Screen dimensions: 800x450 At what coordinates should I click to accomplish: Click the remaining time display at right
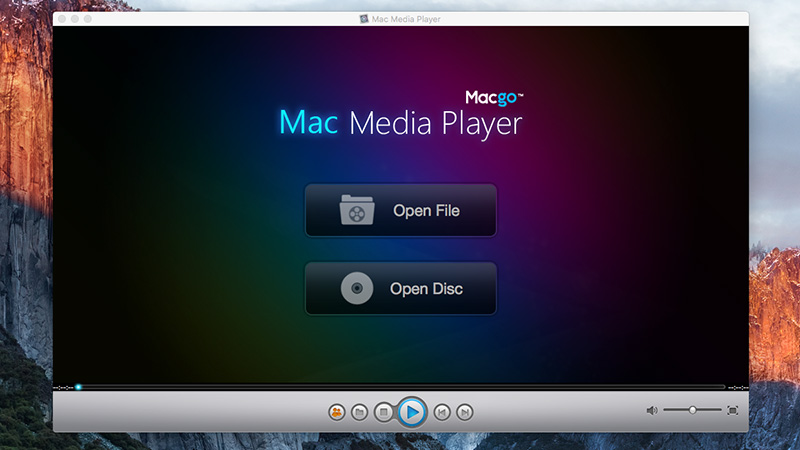[737, 387]
